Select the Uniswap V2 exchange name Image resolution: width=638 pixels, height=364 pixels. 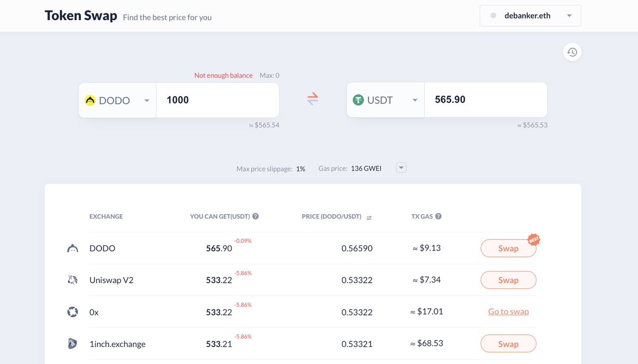[x=111, y=280]
